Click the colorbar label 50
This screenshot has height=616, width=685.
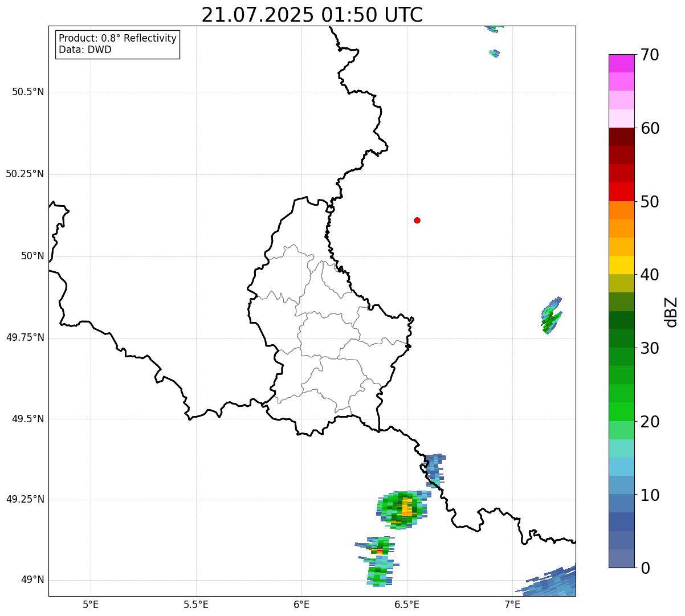point(650,202)
